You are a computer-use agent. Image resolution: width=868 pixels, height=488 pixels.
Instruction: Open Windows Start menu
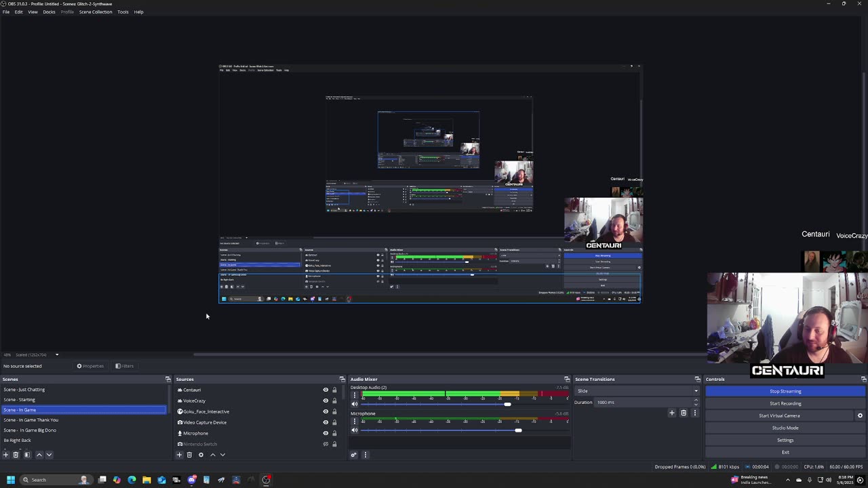click(11, 480)
